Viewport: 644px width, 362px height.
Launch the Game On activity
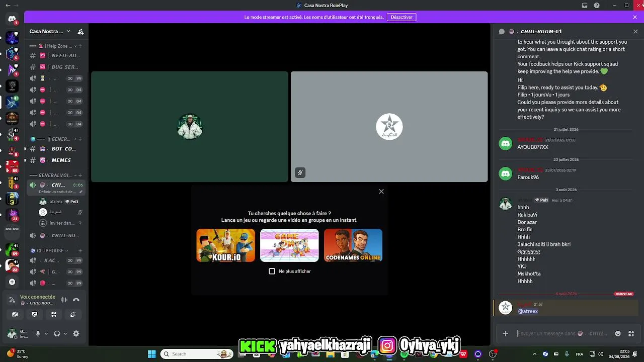click(289, 245)
